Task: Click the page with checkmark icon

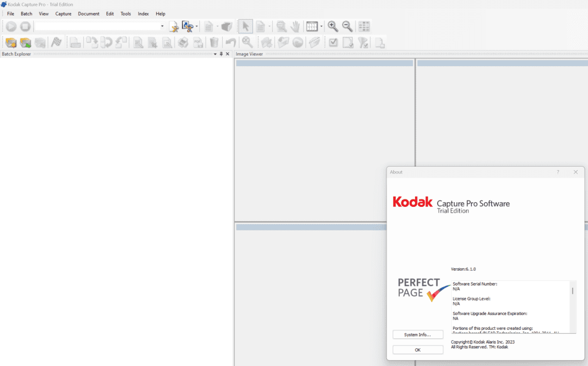Action: 348,43
